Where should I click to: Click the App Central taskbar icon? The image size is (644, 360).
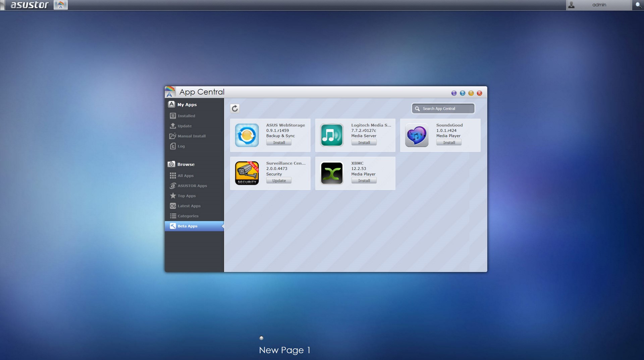point(61,5)
